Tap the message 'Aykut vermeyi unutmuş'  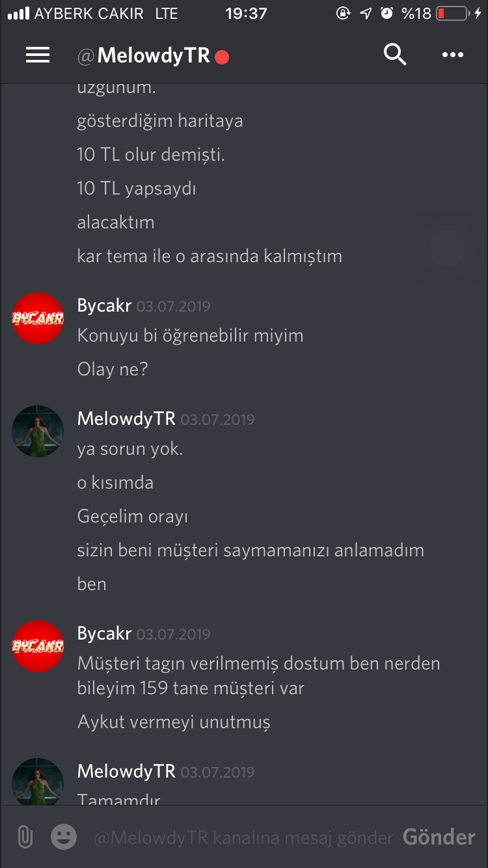click(174, 722)
